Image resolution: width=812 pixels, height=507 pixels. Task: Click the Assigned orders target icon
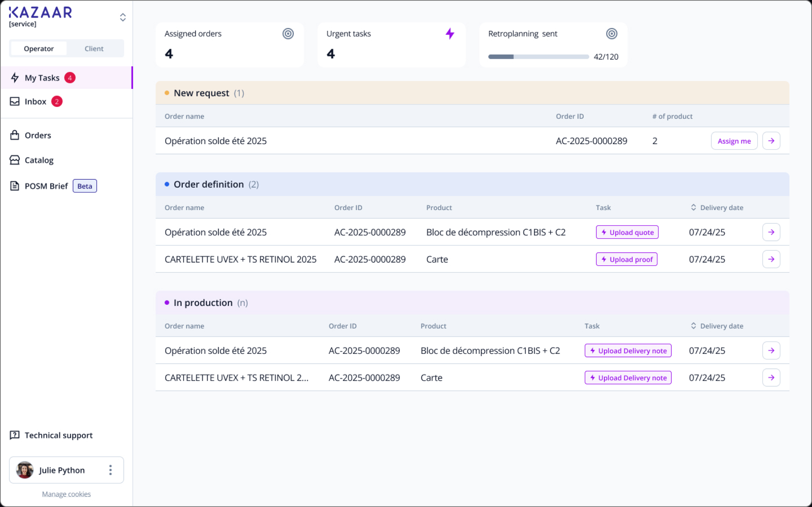point(288,34)
